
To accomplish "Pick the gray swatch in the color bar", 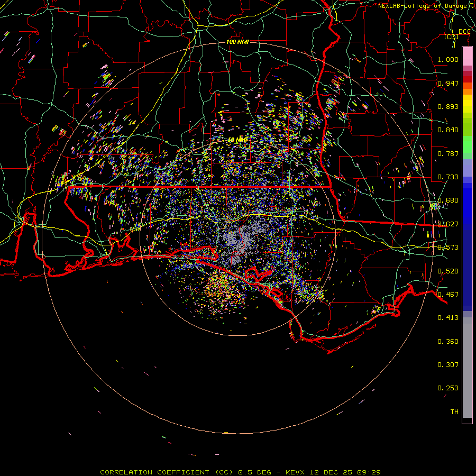I will pyautogui.click(x=467, y=368).
